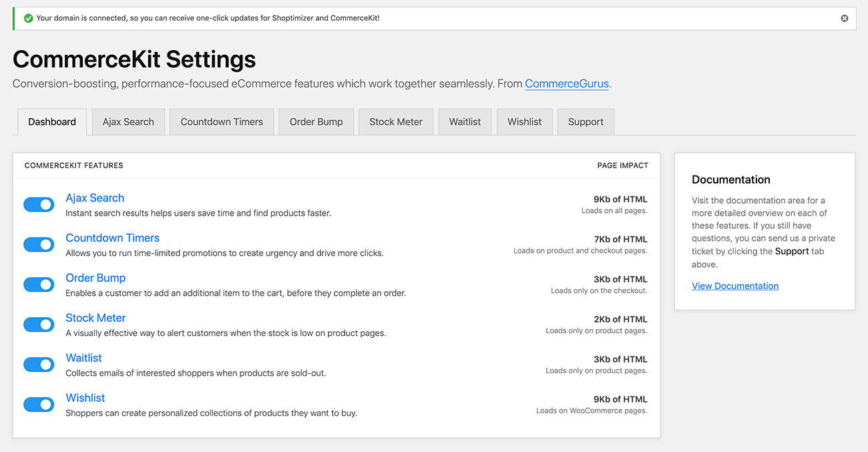Click the Stock Meter feature link

point(95,318)
